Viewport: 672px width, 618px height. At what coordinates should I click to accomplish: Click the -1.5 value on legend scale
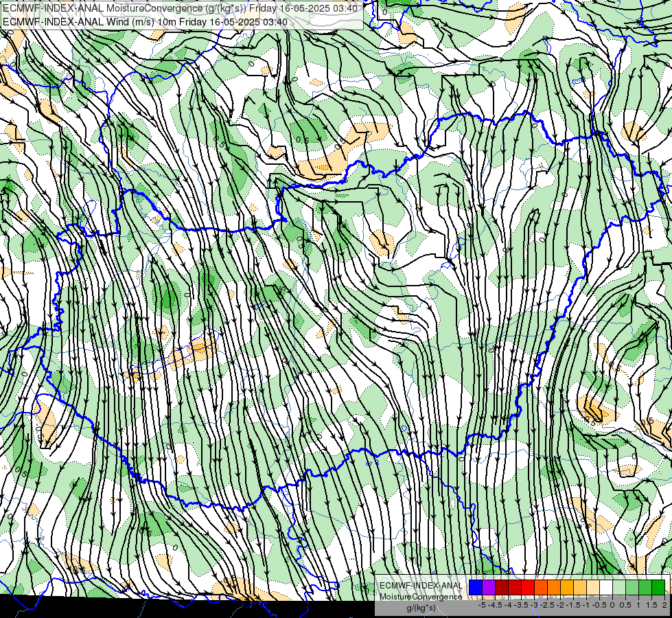(573, 605)
